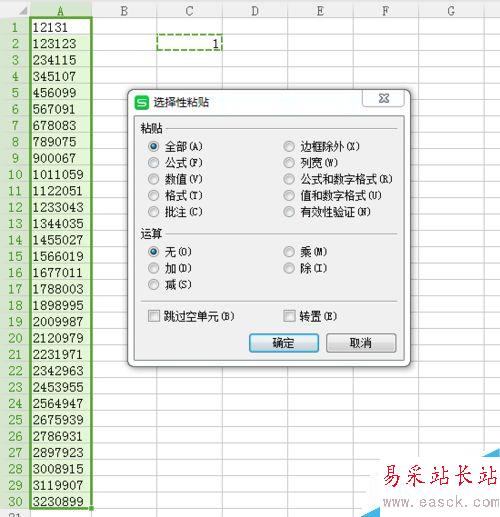Click cell with value 789075
Screen dimensions: 500x517
(x=61, y=141)
